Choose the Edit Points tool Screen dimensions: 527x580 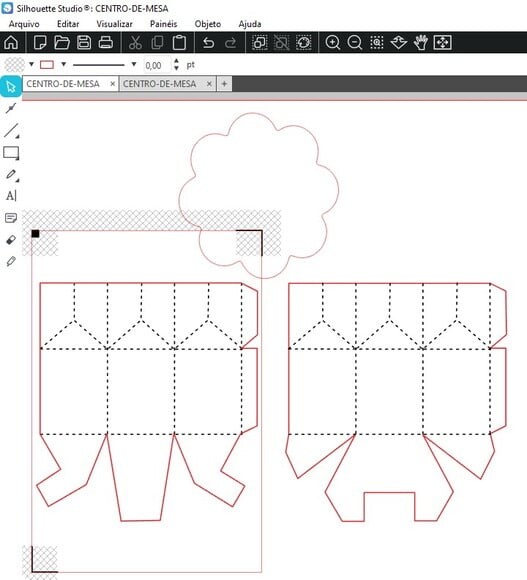(11, 108)
